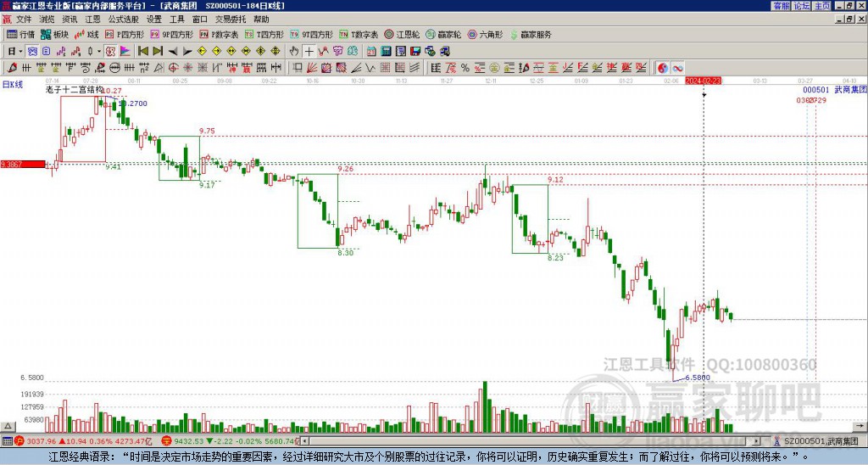Click yellow diamond expand-horizontal icon
868x465 pixels.
[x=231, y=51]
